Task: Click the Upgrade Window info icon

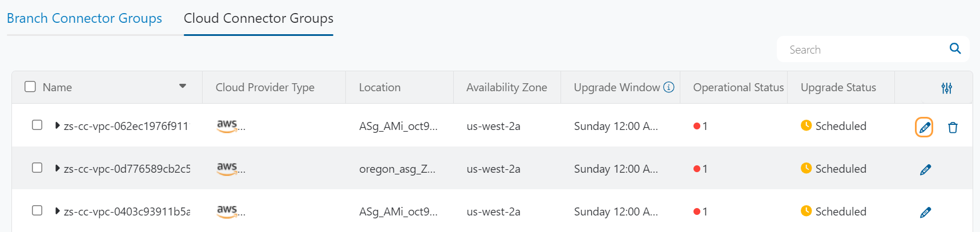Action: click(669, 87)
